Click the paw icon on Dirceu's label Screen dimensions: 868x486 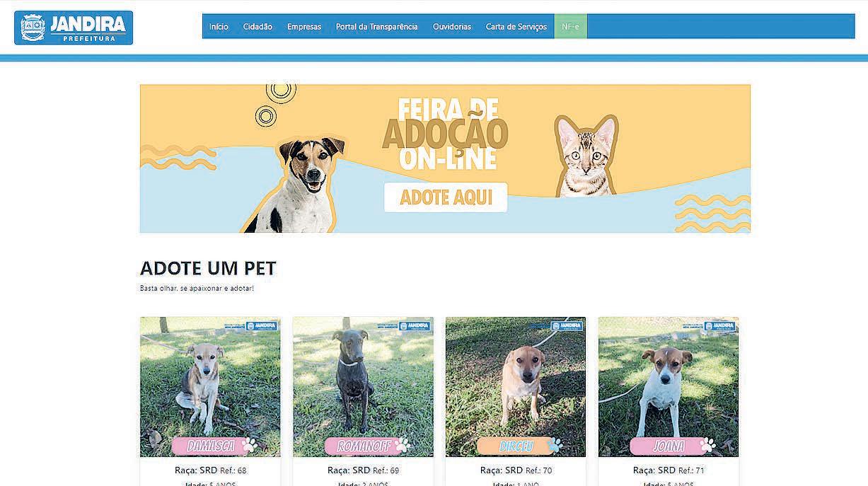(555, 445)
